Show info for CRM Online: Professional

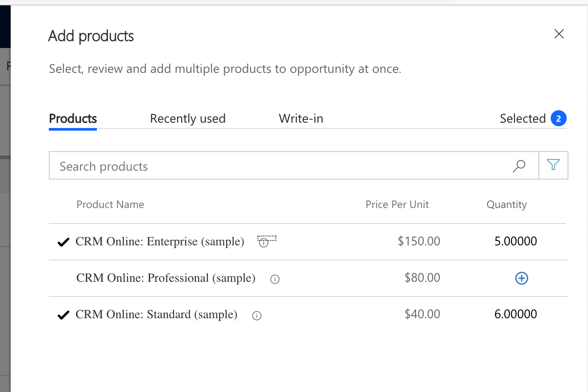(x=275, y=280)
